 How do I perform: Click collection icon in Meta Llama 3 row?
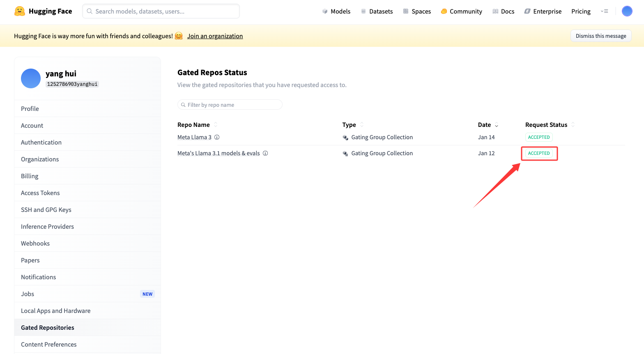click(345, 138)
